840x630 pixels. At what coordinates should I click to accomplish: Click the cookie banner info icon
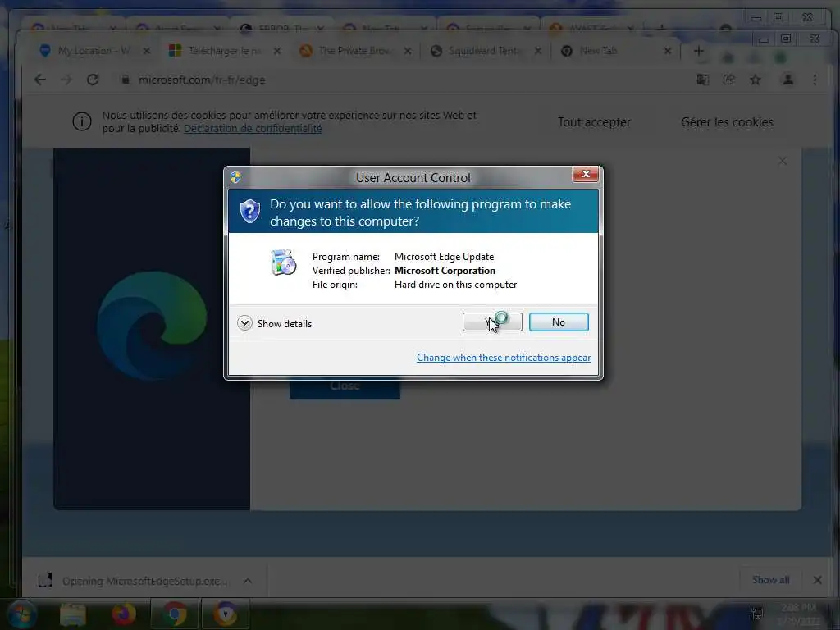click(82, 121)
